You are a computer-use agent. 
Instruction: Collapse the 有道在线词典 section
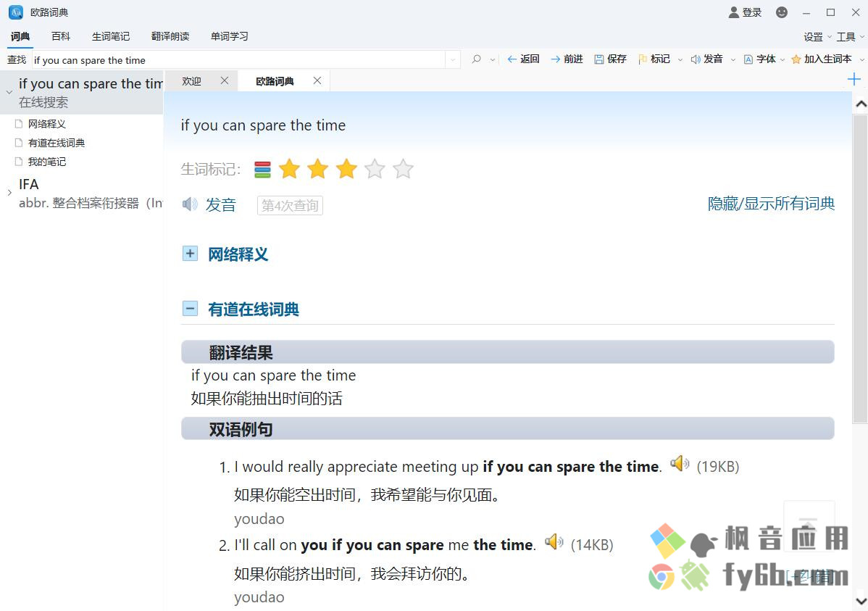(190, 309)
